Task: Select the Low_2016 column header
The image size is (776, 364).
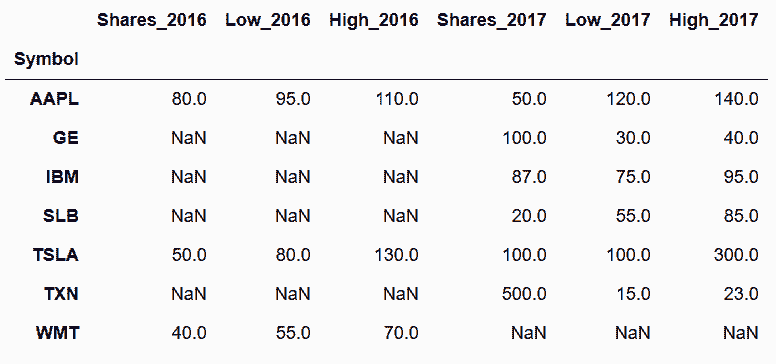Action: [x=268, y=20]
